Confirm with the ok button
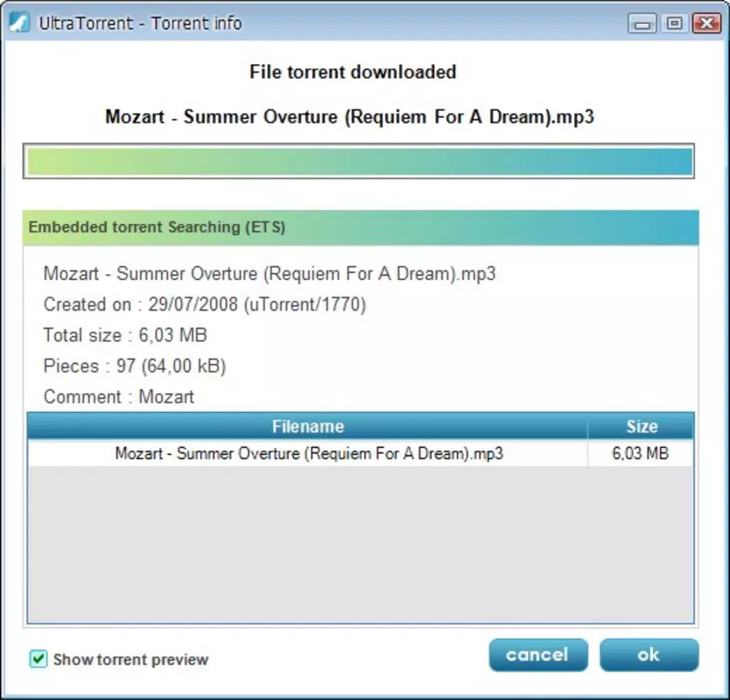The height and width of the screenshot is (700, 730). (x=649, y=654)
